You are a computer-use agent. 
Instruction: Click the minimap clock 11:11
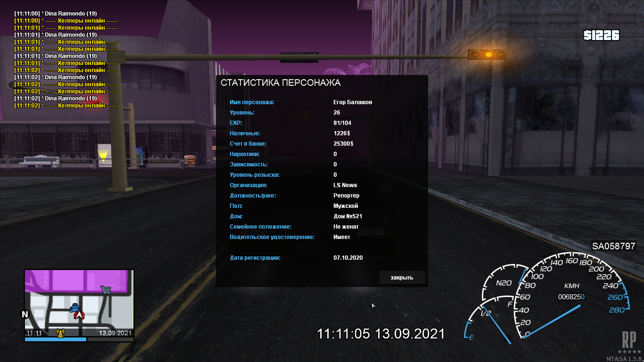click(x=34, y=333)
